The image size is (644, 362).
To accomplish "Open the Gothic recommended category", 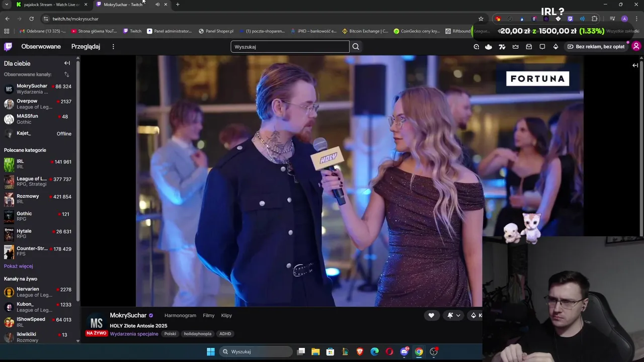I will tap(38, 217).
